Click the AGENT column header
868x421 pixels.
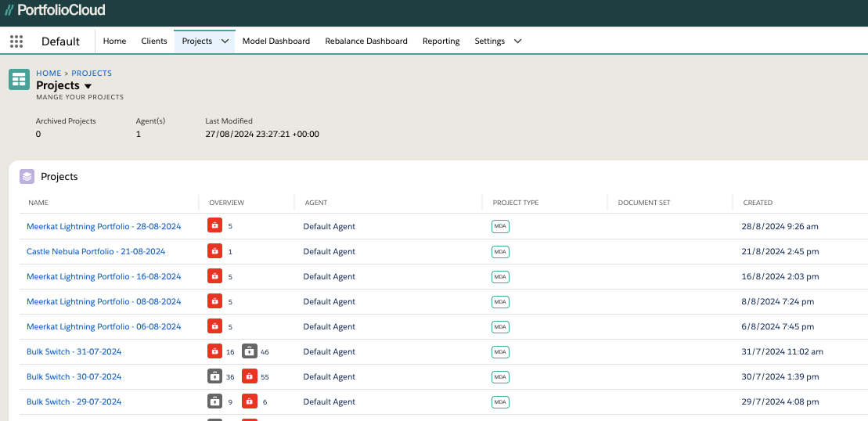(316, 203)
